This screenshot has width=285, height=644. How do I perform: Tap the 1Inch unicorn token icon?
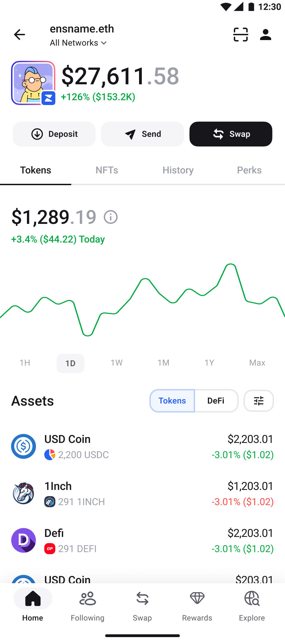pos(24,493)
